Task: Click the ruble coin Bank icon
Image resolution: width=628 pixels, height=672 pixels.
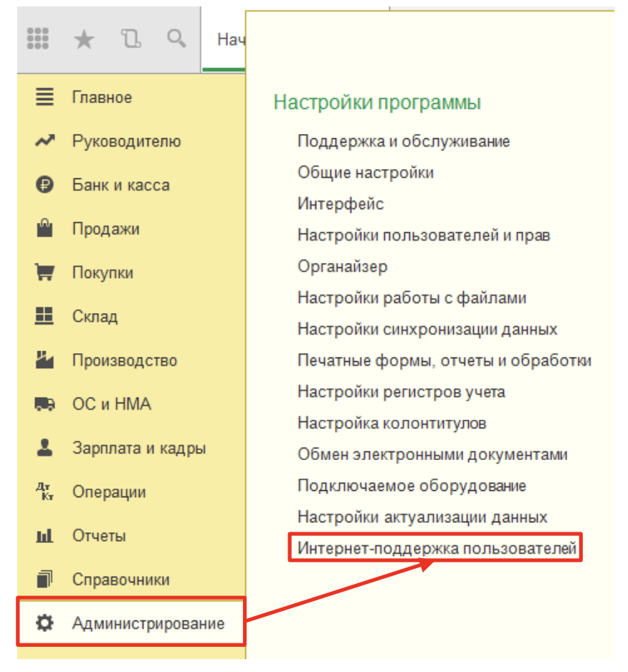Action: (44, 185)
